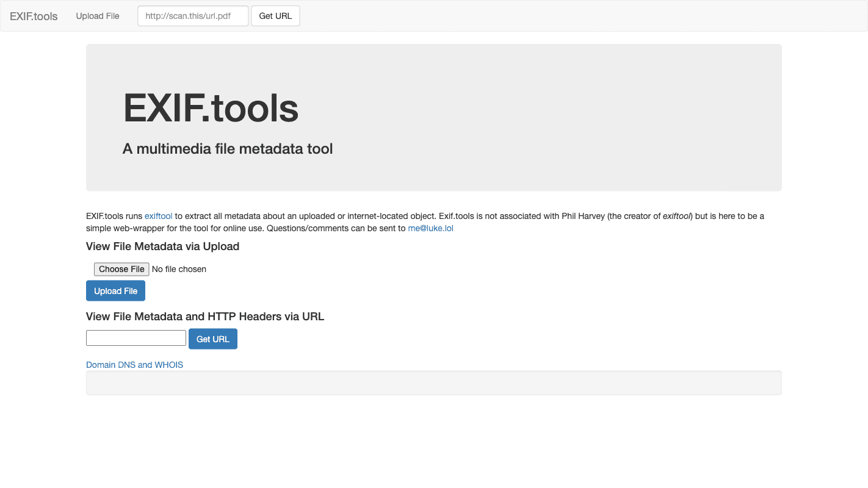
Task: Open Upload File in the navbar
Action: [98, 16]
